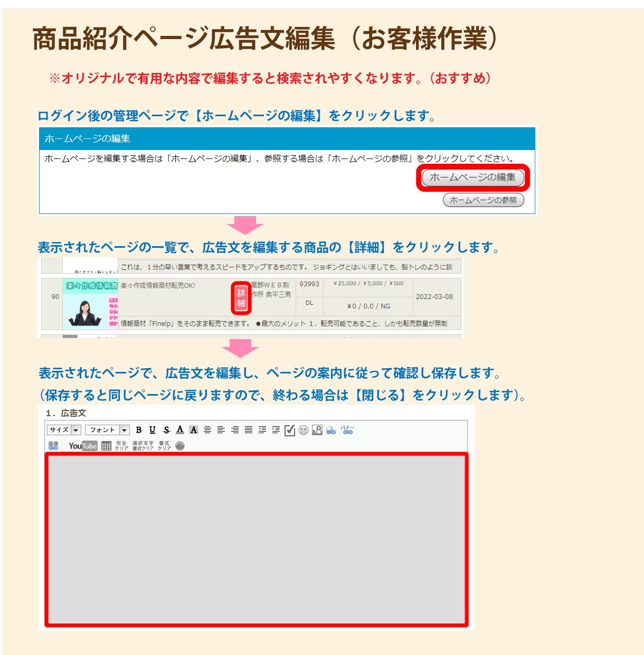
Task: Click the second indent icon beside checkmark
Action: (276, 430)
